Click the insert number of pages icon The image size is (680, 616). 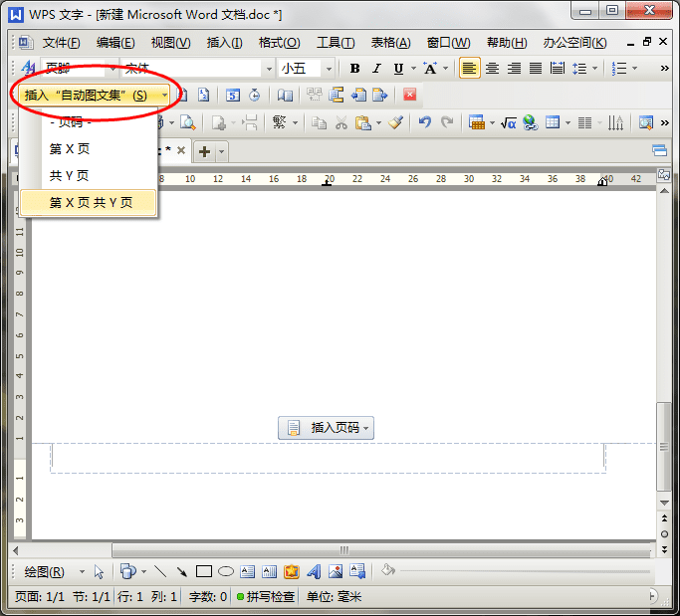point(204,95)
